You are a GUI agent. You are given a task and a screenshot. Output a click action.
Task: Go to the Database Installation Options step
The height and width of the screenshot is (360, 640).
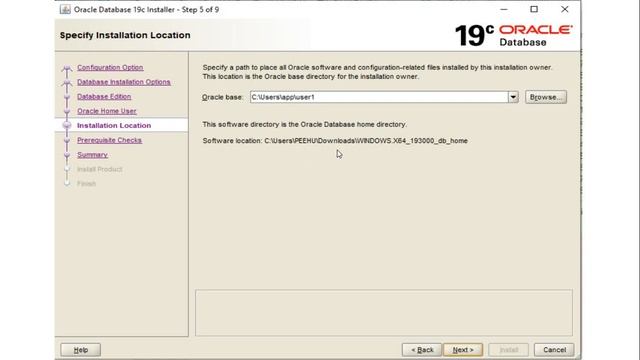coord(124,82)
